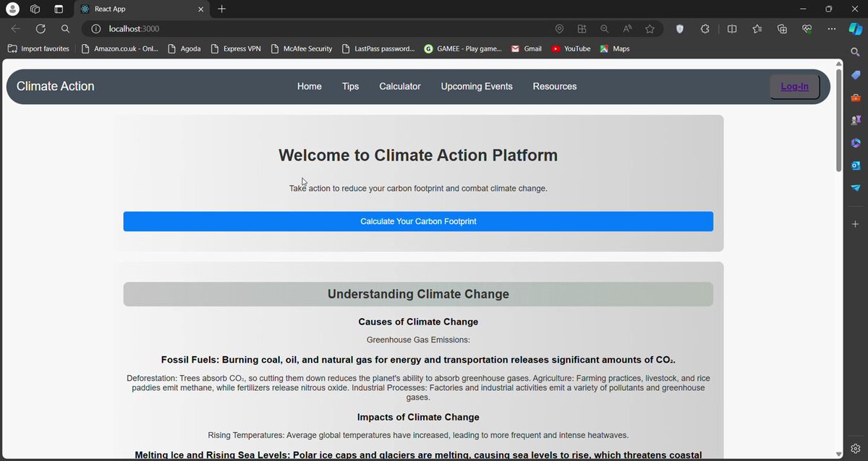Screen dimensions: 868x461
Task: Open the Amazon.co.uk bookmark
Action: click(x=120, y=48)
